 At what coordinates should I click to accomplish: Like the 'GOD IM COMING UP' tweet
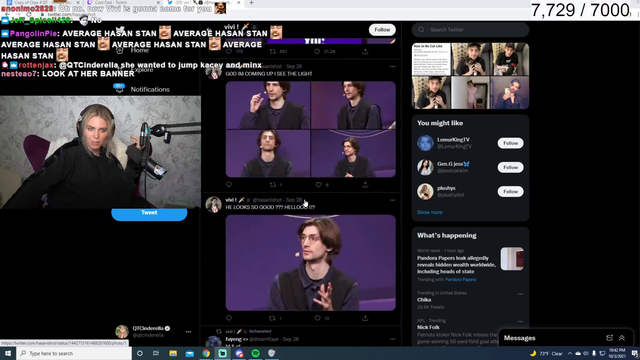click(x=318, y=184)
